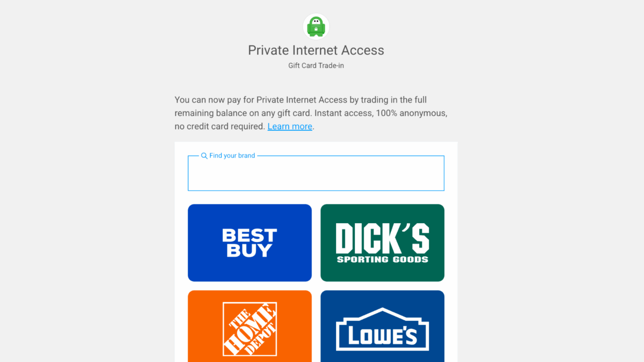644x362 pixels.
Task: Click the Gift Card Trade-in subtitle
Action: (316, 66)
